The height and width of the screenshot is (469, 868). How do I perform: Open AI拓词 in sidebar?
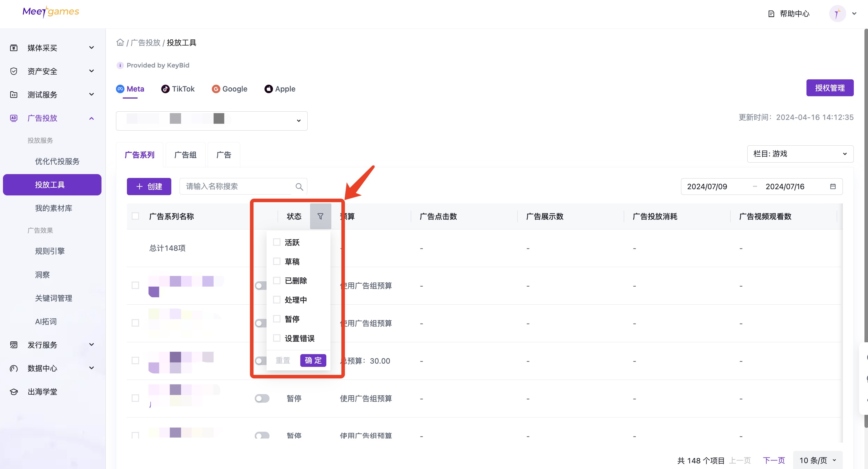46,322
